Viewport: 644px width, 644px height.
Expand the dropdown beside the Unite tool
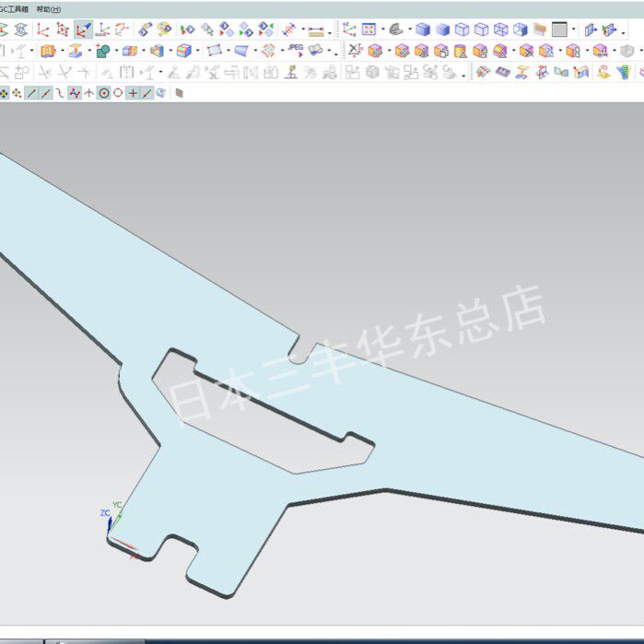point(117,51)
